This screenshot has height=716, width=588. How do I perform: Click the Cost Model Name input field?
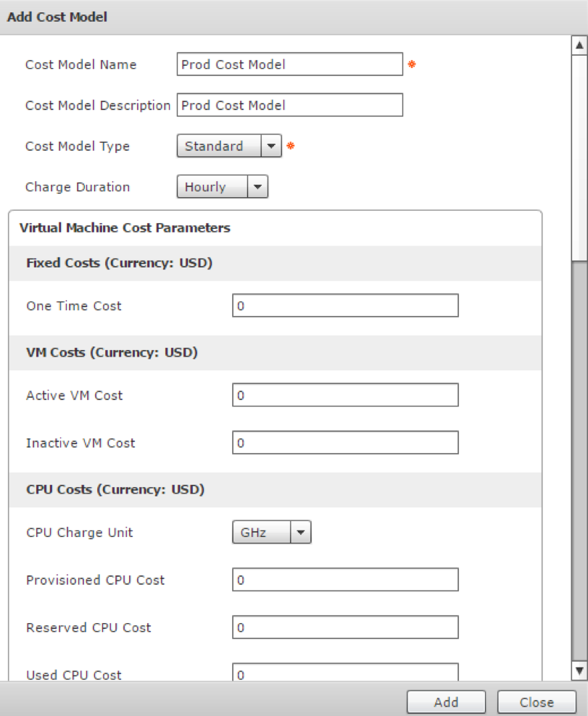pos(289,64)
